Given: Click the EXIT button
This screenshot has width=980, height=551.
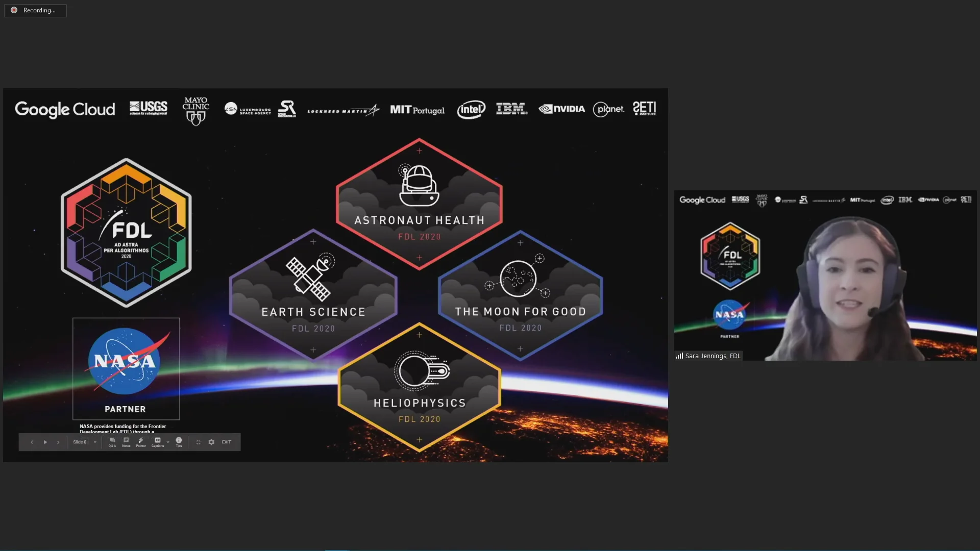Looking at the screenshot, I should (x=226, y=442).
